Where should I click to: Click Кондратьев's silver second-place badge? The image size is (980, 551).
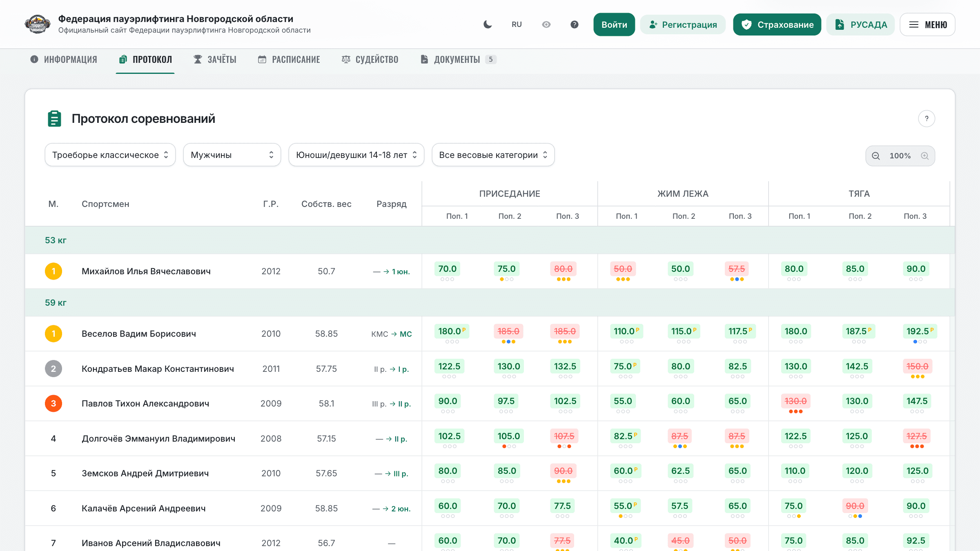[x=53, y=369]
